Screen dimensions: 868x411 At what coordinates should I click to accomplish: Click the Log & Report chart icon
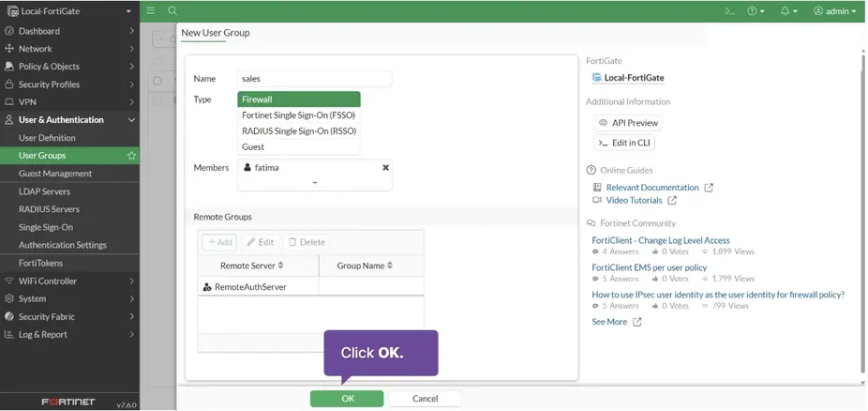(8, 335)
